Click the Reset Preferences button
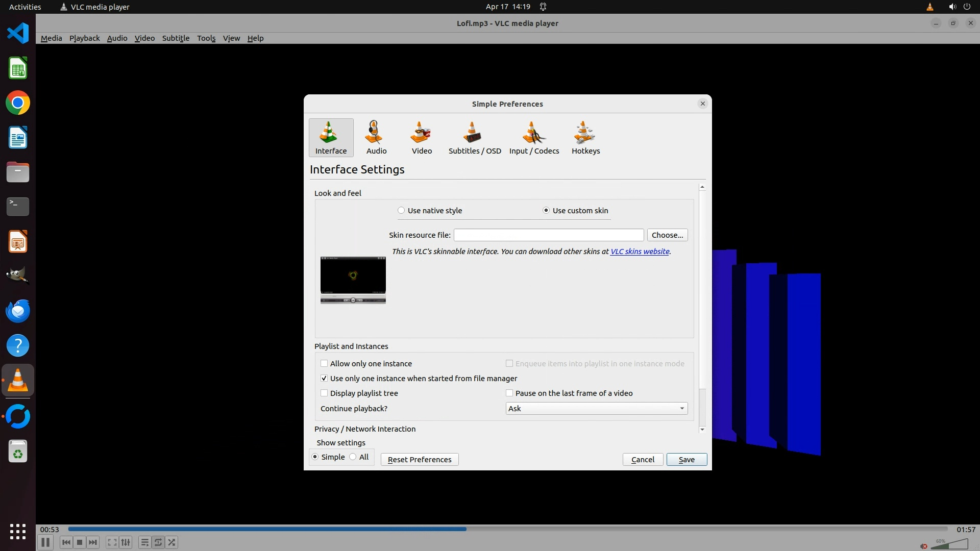Image resolution: width=980 pixels, height=551 pixels. pyautogui.click(x=419, y=460)
